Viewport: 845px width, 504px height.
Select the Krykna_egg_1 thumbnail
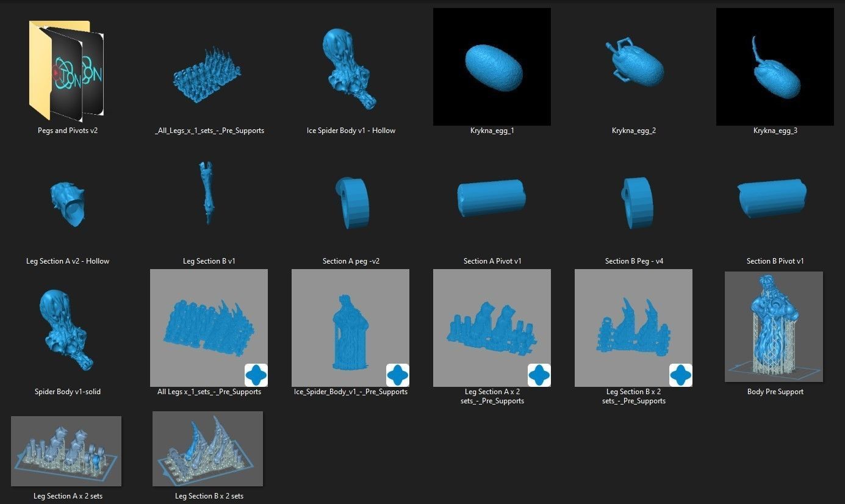(492, 67)
